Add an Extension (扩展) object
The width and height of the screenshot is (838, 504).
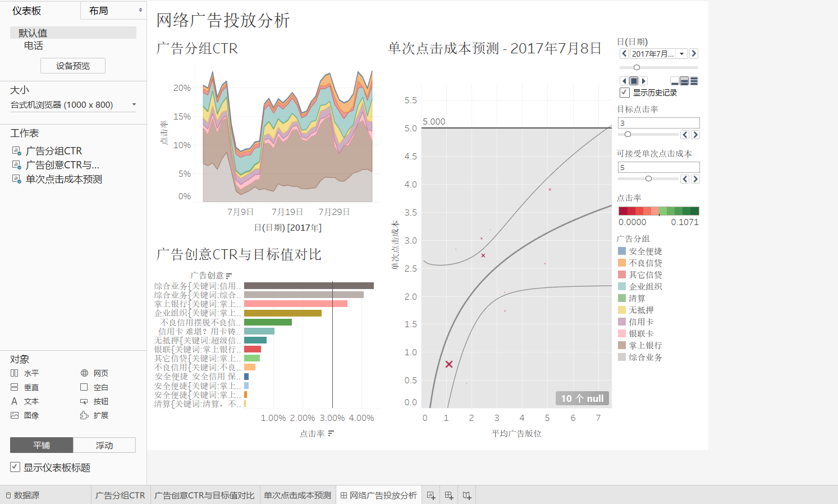94,415
